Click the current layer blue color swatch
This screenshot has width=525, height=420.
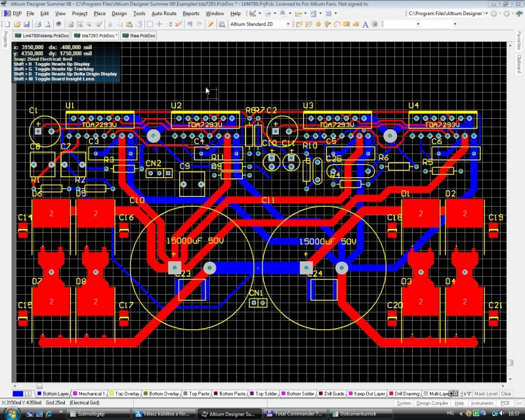point(18,394)
